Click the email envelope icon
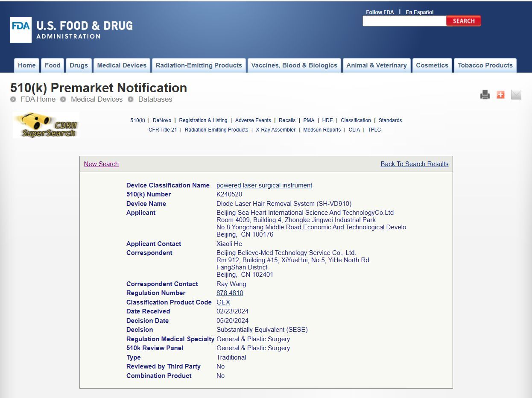This screenshot has width=532, height=398. [x=516, y=95]
